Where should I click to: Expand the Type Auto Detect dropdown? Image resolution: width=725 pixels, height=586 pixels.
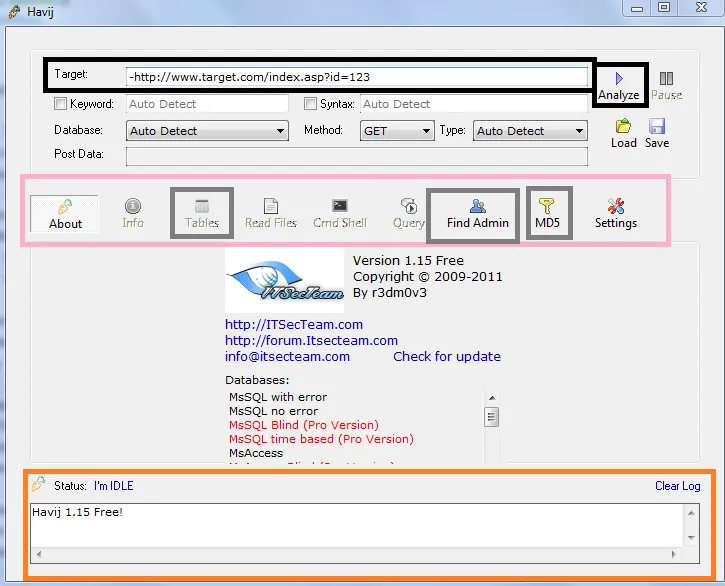pyautogui.click(x=530, y=131)
